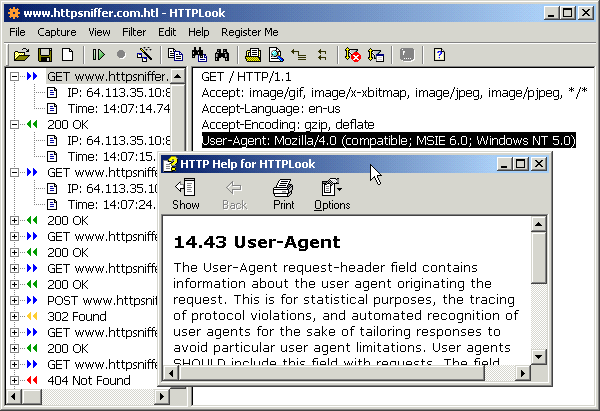Click the help window's horizontal scroll right arrow

(x=522, y=373)
